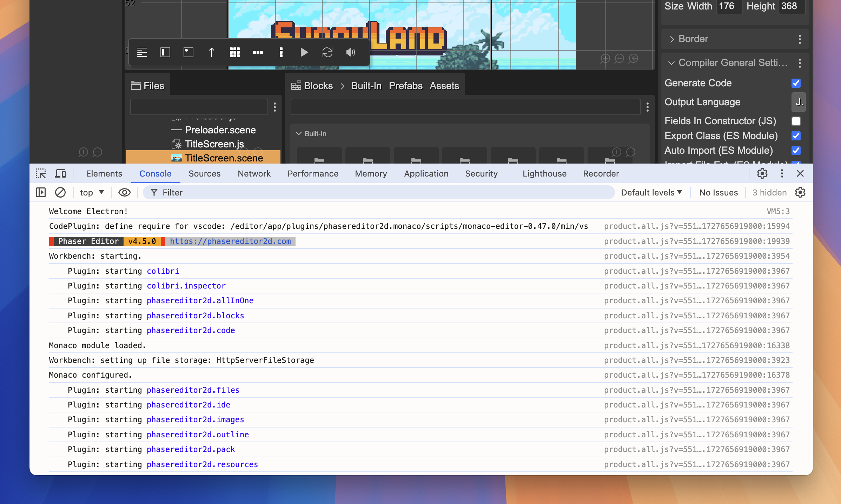Clear the console with the clear icon
Image resolution: width=841 pixels, height=504 pixels.
coord(60,192)
